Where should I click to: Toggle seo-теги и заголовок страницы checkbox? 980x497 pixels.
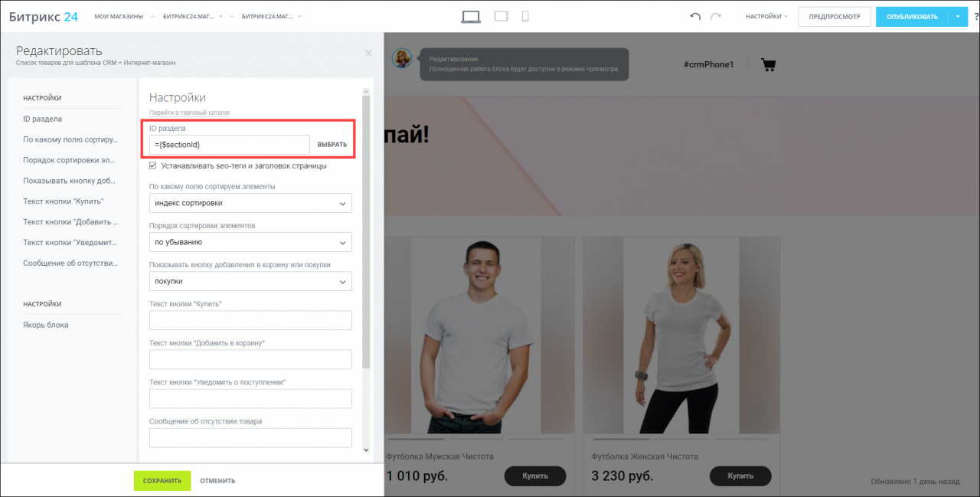point(153,165)
